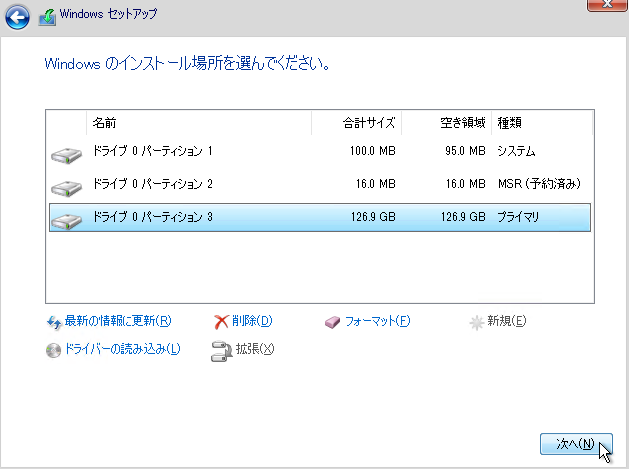Format partition with フォーマット(F) link
This screenshot has height=469, width=629.
click(x=377, y=321)
